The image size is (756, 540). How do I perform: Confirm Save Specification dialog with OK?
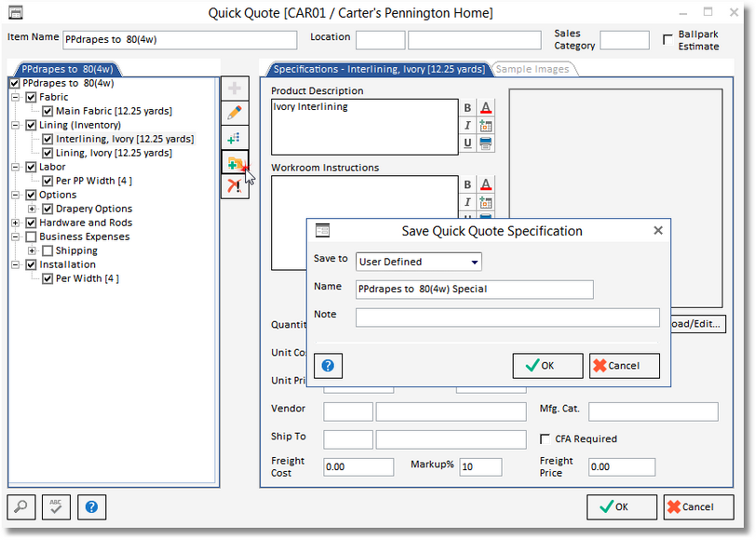click(x=547, y=366)
